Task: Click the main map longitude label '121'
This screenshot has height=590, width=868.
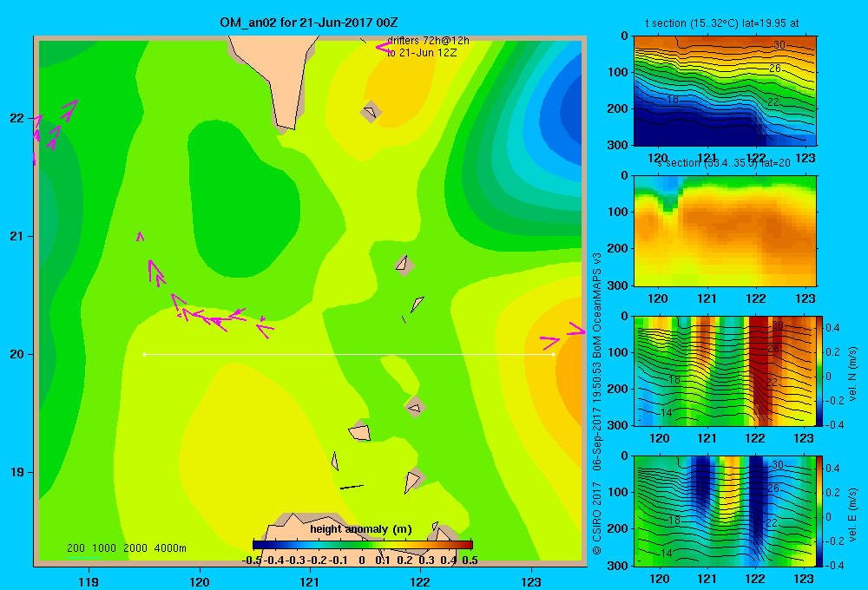Action: pos(310,581)
